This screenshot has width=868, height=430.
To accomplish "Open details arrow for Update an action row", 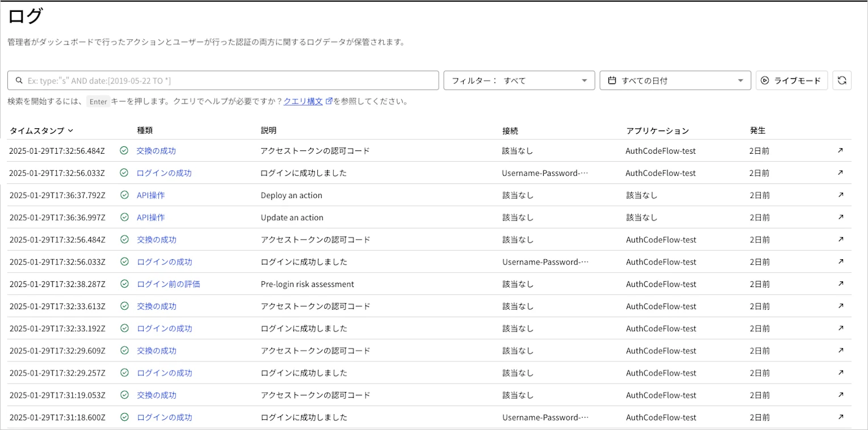I will pyautogui.click(x=841, y=217).
